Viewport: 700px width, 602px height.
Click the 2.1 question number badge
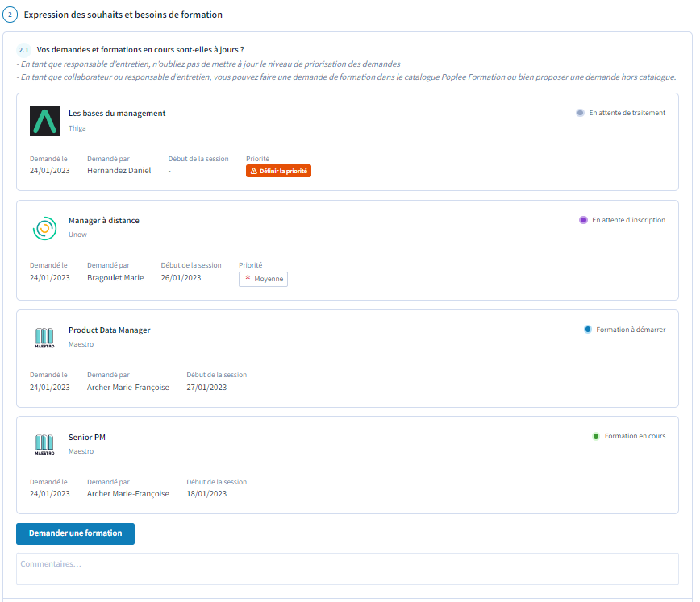click(x=23, y=50)
